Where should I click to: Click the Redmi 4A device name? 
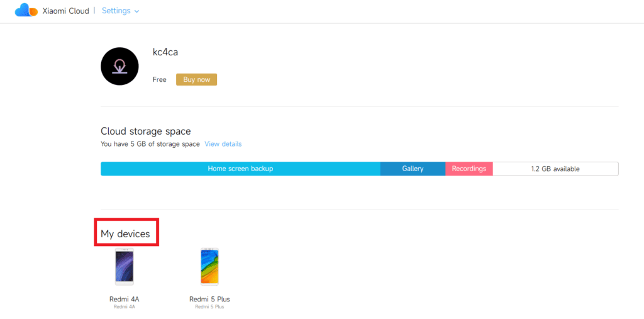125,299
